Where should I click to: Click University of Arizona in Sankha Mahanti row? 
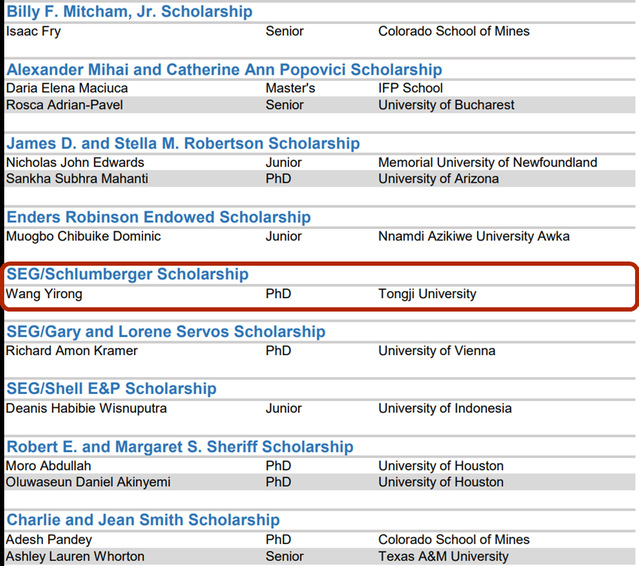[438, 178]
